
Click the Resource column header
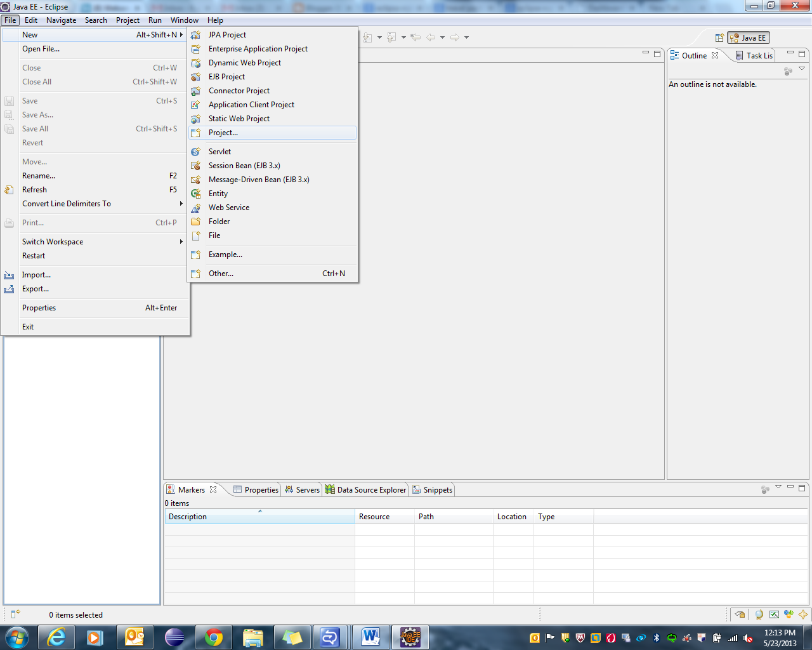[384, 517]
